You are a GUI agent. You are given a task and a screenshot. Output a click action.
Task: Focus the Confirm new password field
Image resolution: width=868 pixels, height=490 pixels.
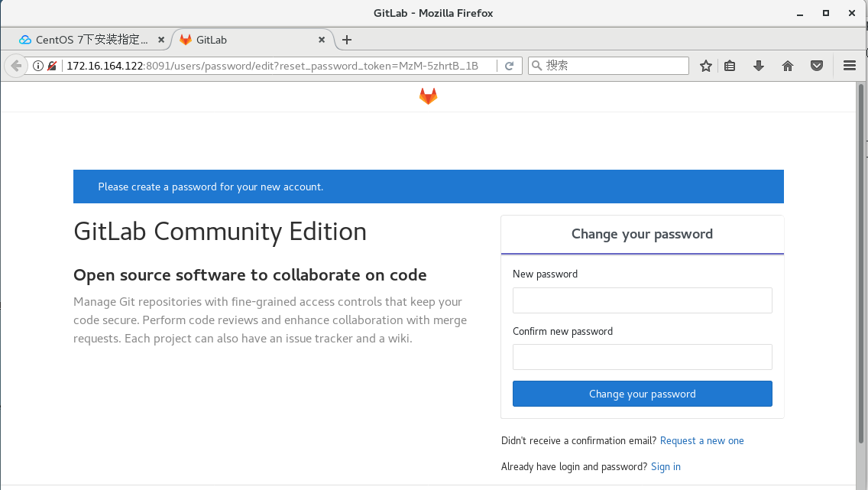pyautogui.click(x=642, y=357)
